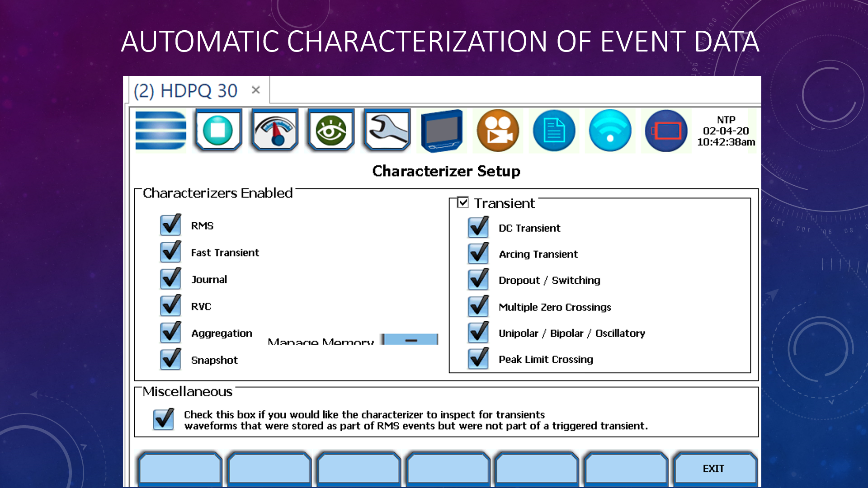The image size is (868, 488).
Task: Click the wireless signal icon
Action: tap(610, 130)
